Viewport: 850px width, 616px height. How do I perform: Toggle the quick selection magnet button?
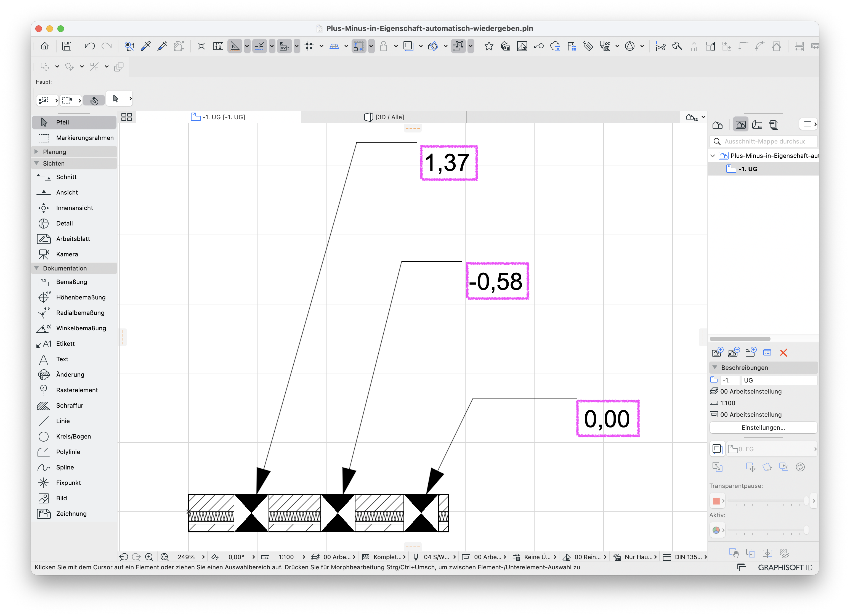click(x=94, y=100)
